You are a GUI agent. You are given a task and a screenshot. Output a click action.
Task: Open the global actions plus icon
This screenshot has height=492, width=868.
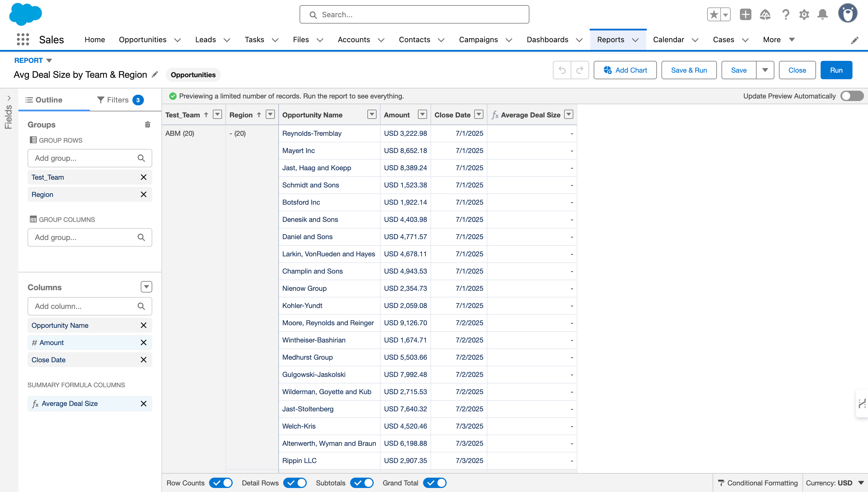[x=745, y=15]
